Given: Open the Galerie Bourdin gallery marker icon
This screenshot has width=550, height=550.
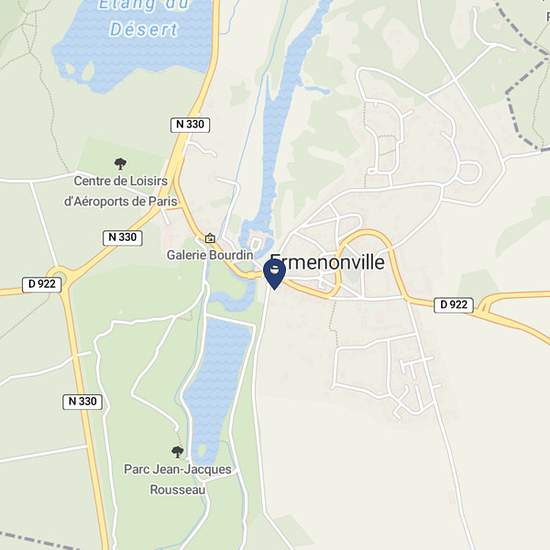Looking at the screenshot, I should tap(210, 238).
